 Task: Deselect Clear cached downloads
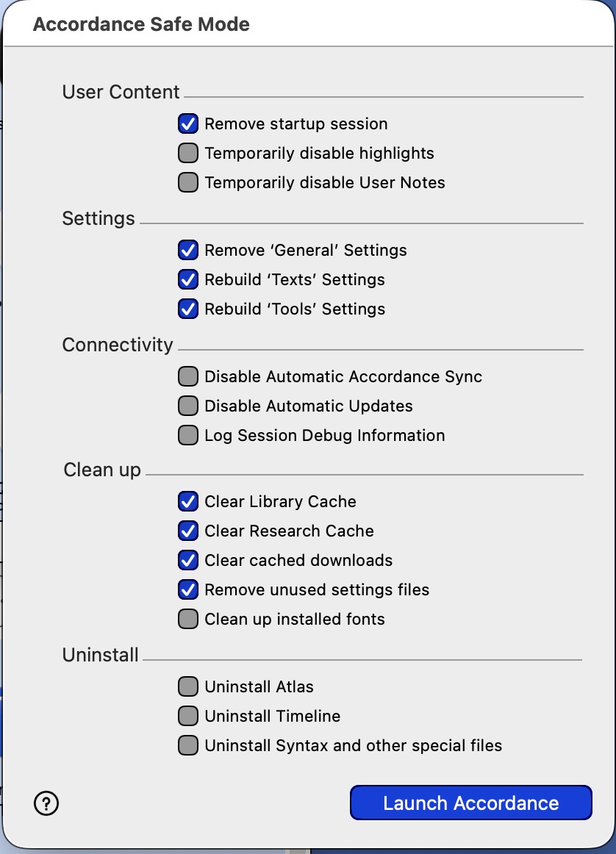188,561
